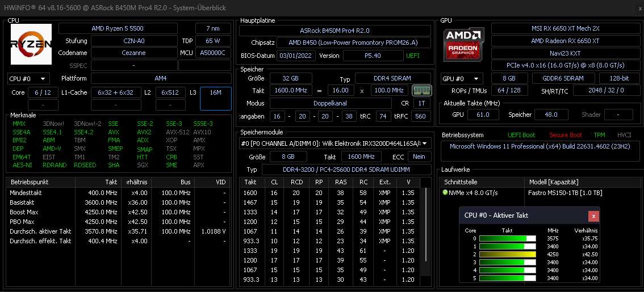Click the P5.40 BIOS version field
This screenshot has height=292, width=644.
373,56
